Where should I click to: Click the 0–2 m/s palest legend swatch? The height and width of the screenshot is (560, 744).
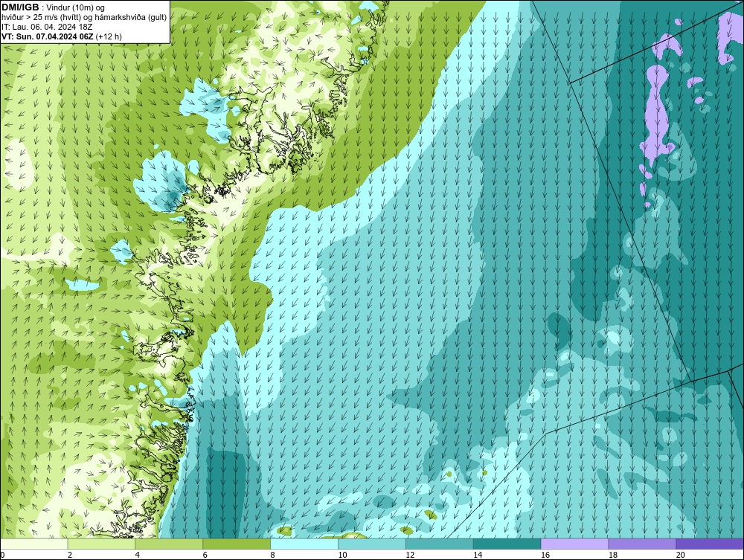point(34,544)
